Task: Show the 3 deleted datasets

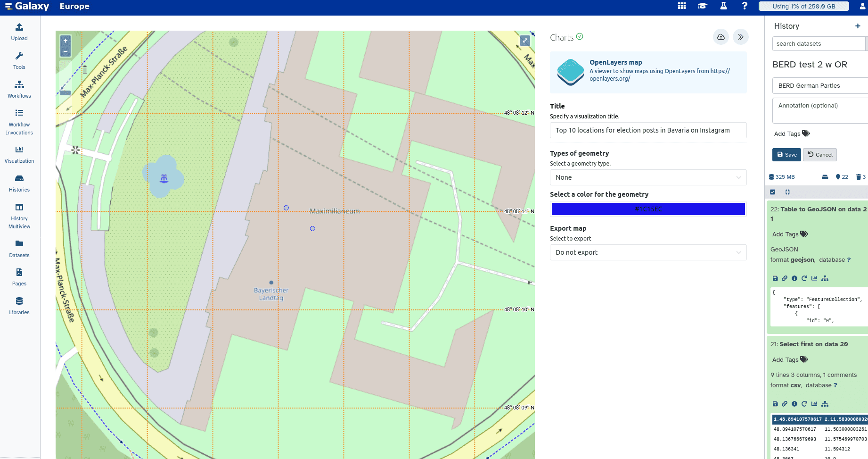Action: [x=860, y=177]
